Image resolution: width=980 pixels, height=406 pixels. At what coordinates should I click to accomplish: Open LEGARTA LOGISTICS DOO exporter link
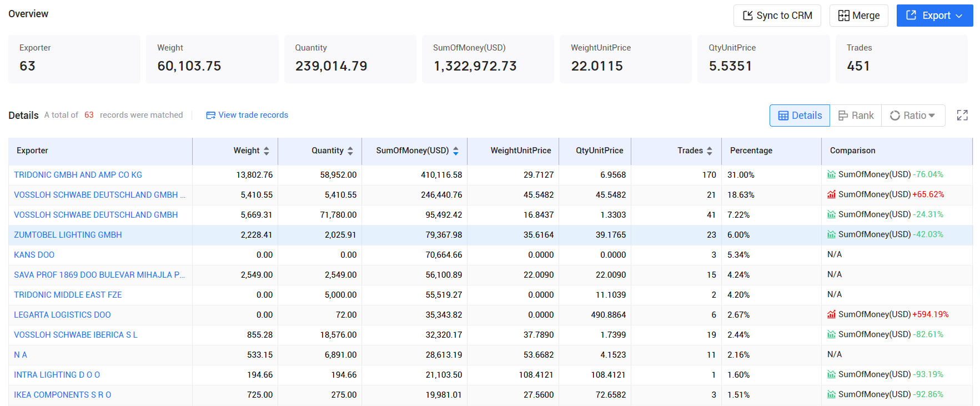coord(62,315)
